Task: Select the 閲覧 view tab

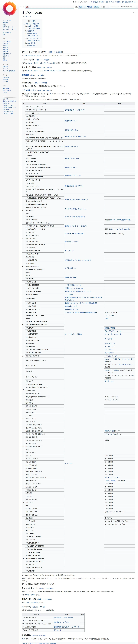Action: pyautogui.click(x=76, y=7)
